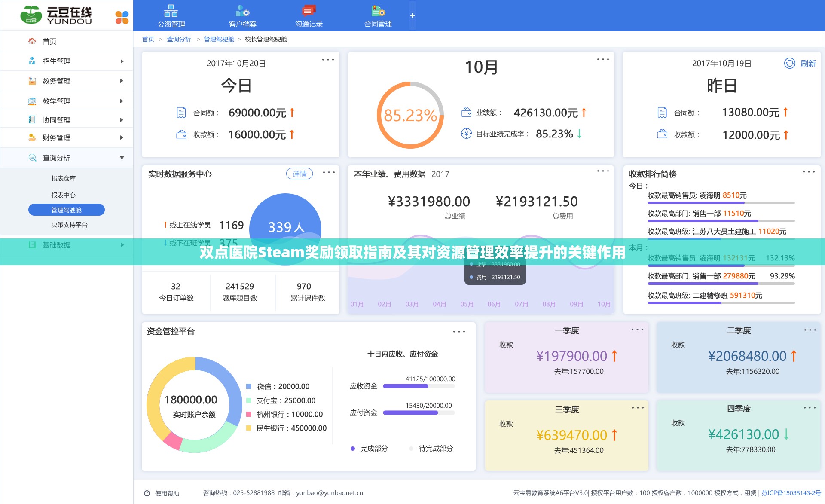Toggle 完成部分 legend item
Screen dimensions: 825x504
[x=369, y=448]
